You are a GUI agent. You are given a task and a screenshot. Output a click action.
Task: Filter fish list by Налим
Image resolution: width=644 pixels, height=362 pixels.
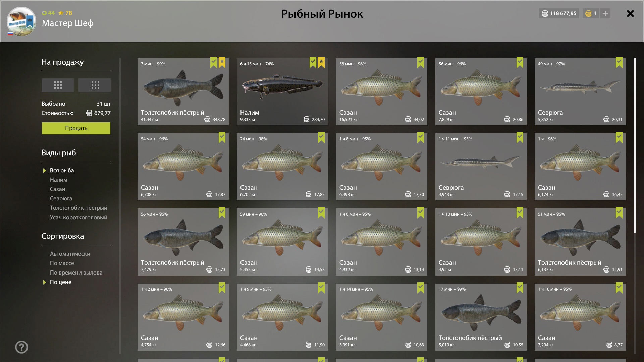click(59, 180)
